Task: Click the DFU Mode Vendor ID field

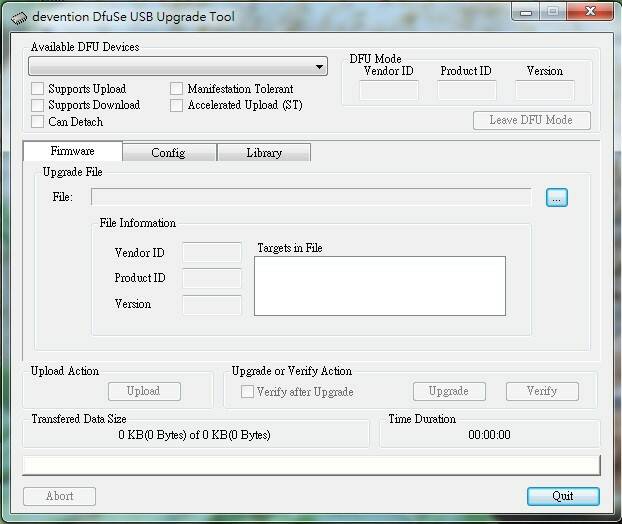Action: click(x=389, y=90)
